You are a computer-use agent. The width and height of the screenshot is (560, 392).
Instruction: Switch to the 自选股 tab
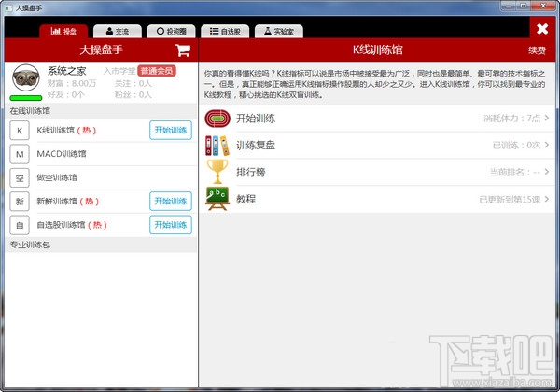225,31
